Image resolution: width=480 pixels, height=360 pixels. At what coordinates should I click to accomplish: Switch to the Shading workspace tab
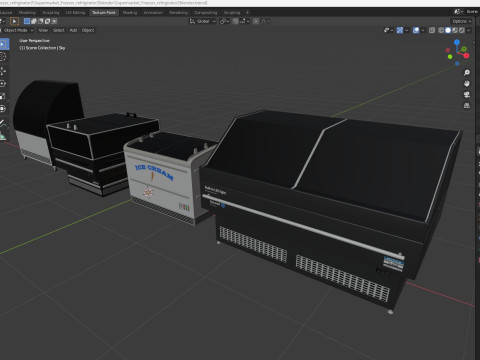tap(130, 13)
